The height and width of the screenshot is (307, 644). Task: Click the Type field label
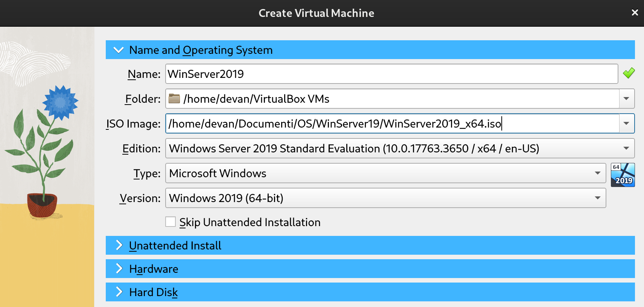tap(147, 173)
